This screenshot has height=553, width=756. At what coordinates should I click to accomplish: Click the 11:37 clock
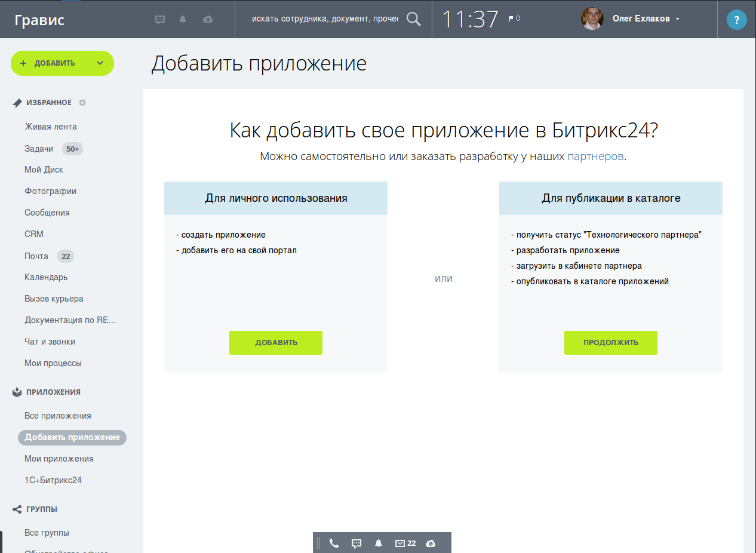(470, 19)
